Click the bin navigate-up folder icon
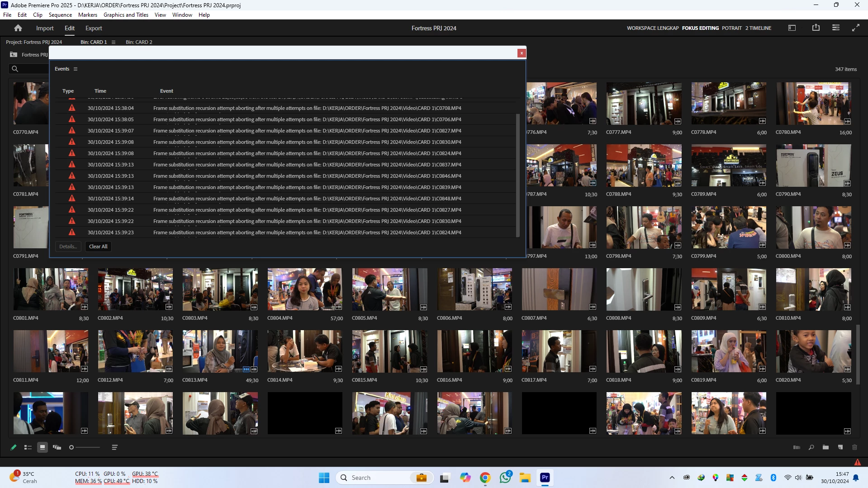The height and width of the screenshot is (488, 868). pyautogui.click(x=14, y=55)
